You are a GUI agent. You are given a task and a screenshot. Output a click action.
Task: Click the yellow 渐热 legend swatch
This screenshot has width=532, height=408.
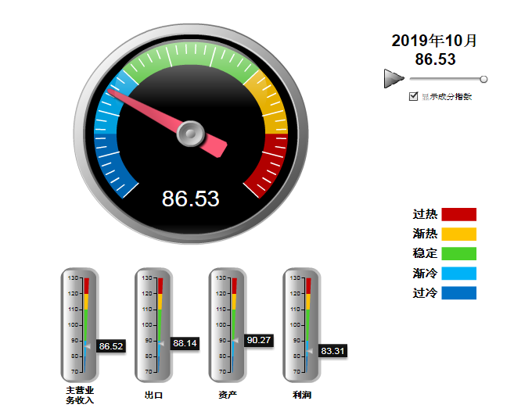click(458, 234)
